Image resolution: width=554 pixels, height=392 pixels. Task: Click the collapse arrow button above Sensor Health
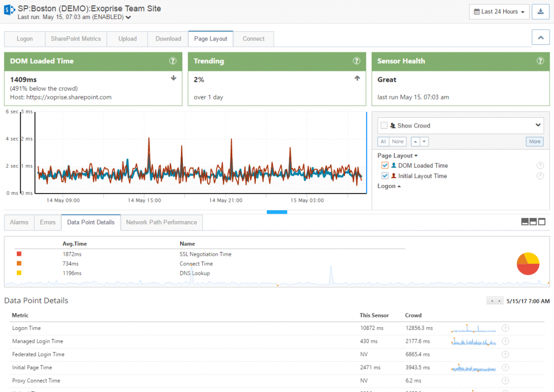(540, 37)
